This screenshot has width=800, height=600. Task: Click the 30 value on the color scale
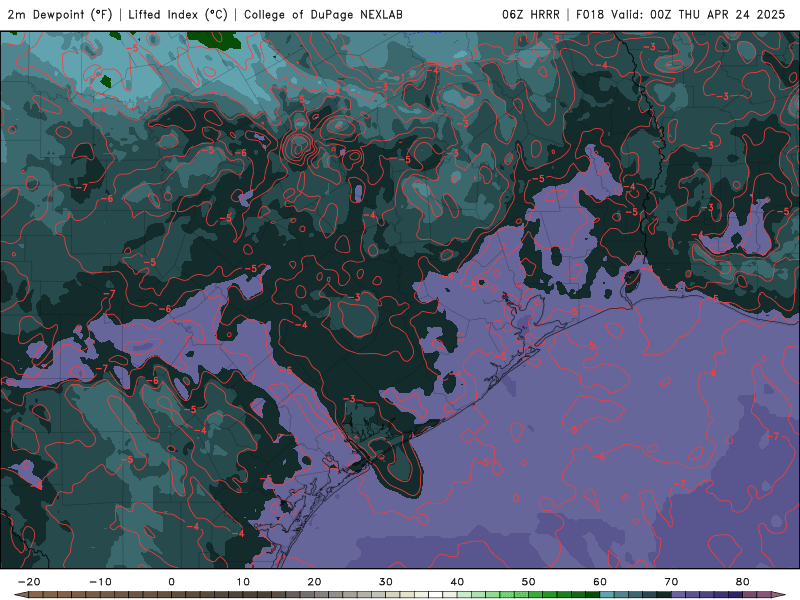(x=386, y=582)
